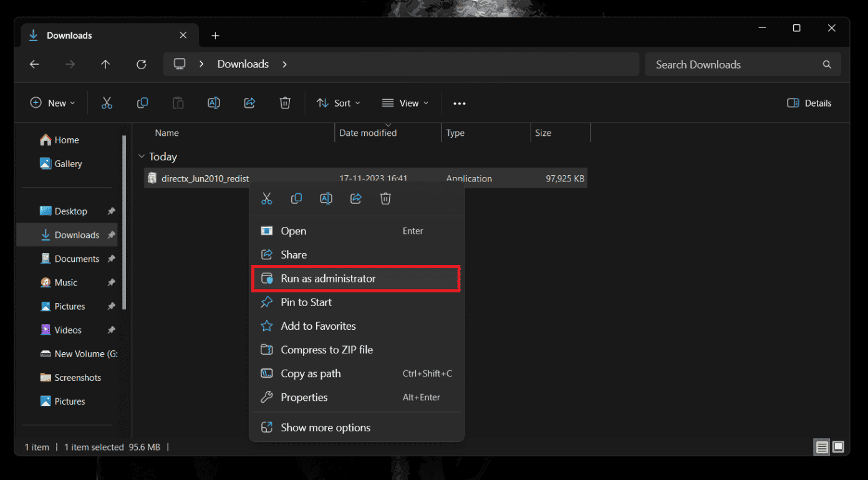868x480 pixels.
Task: Click the Share icon on the toolbar
Action: (249, 103)
